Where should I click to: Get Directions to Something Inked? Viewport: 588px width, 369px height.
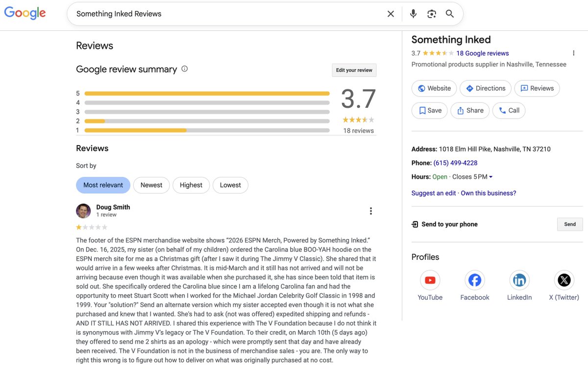pyautogui.click(x=486, y=89)
